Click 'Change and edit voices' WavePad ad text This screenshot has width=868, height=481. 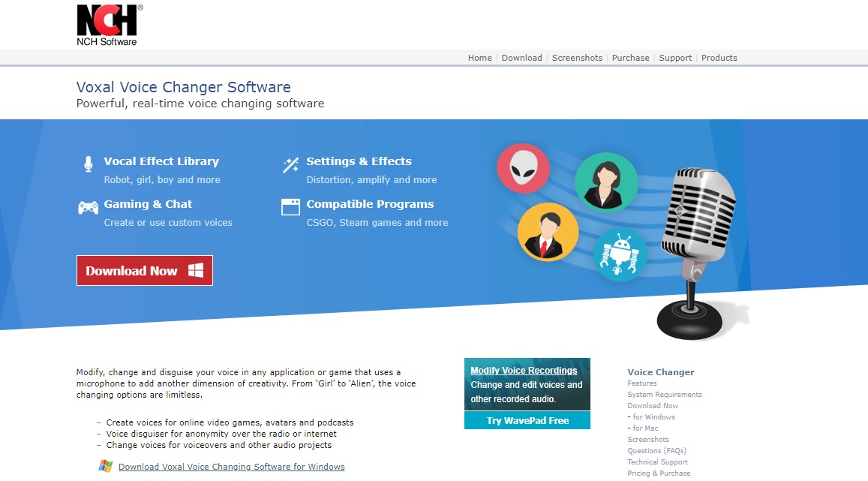[527, 392]
